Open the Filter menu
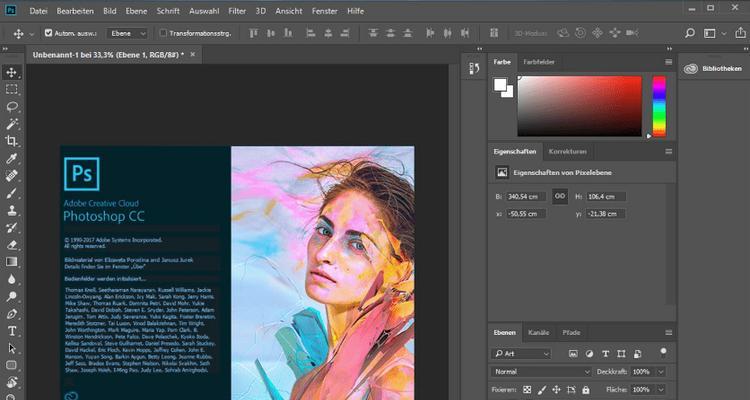The height and width of the screenshot is (400, 750). [237, 11]
